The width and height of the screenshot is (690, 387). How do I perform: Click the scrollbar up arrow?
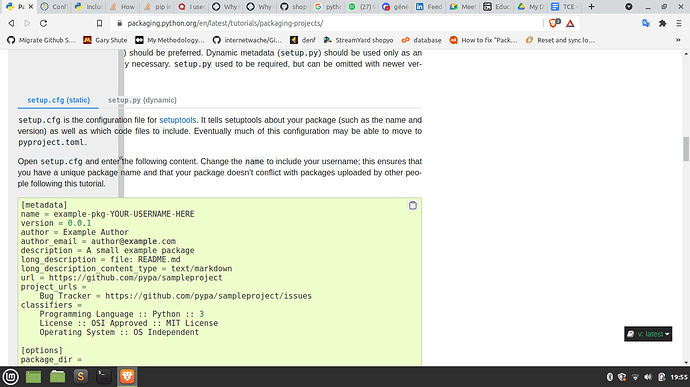(686, 54)
